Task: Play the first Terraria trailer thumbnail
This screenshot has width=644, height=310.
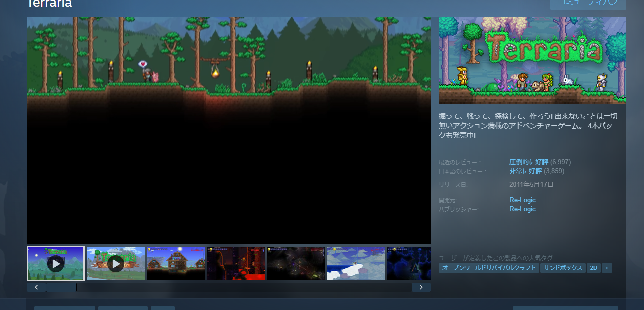Action: (x=56, y=263)
